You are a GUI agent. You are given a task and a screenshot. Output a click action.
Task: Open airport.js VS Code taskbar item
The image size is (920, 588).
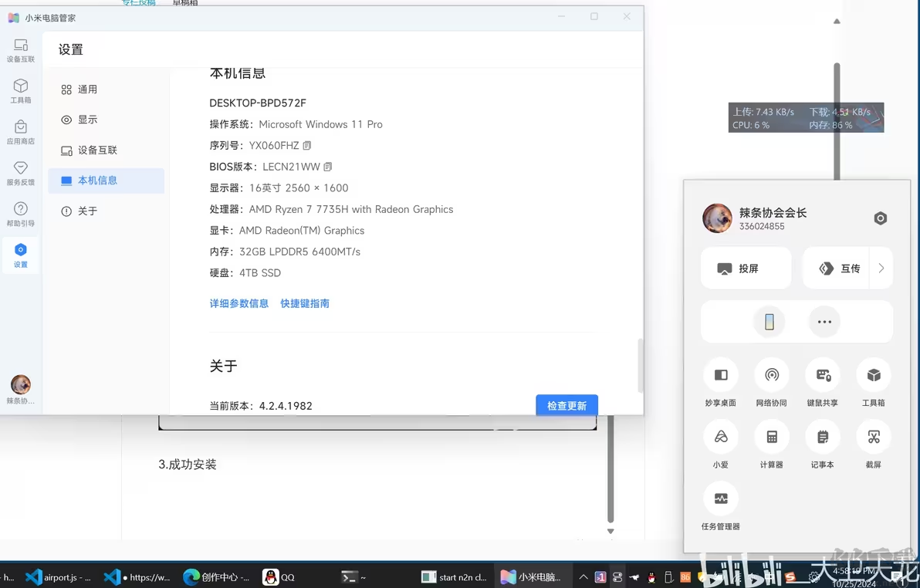58,577
